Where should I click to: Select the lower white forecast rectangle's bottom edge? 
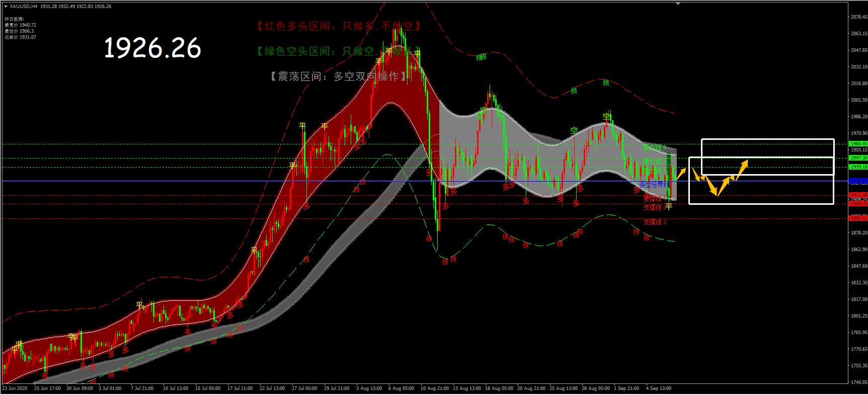click(x=761, y=204)
